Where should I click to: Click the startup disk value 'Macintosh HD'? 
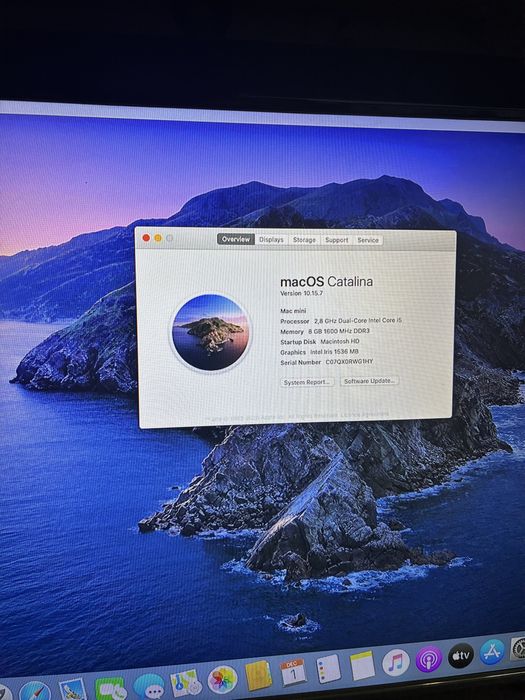point(340,342)
